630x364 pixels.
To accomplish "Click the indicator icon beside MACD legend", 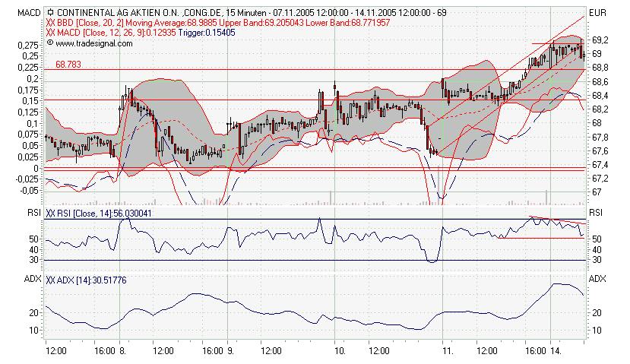I will [x=51, y=33].
